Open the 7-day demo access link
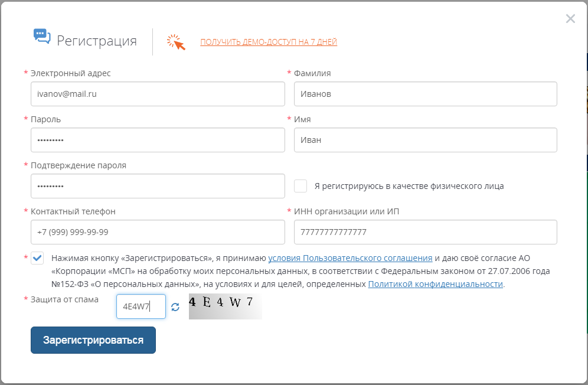Viewport: 588px width, 385px height. click(269, 42)
